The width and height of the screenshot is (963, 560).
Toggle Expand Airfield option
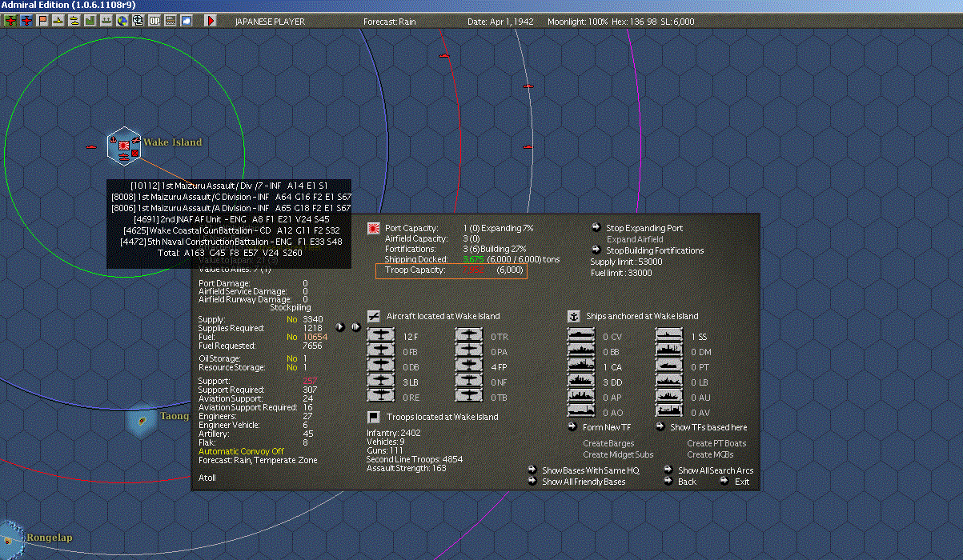[635, 239]
